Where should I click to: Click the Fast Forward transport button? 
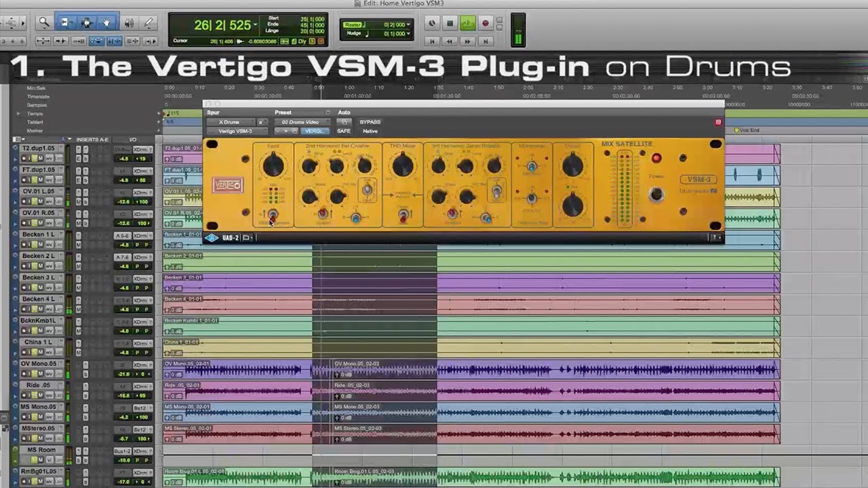pos(467,41)
